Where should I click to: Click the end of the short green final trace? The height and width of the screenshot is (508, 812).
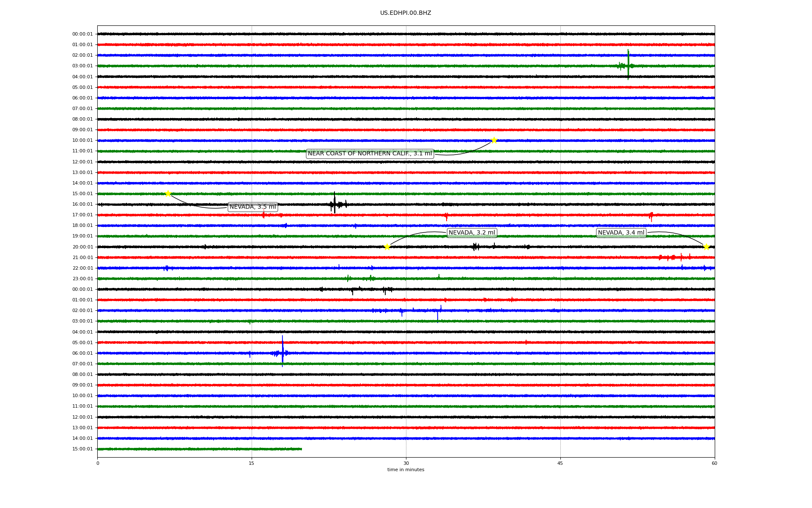[x=301, y=449]
